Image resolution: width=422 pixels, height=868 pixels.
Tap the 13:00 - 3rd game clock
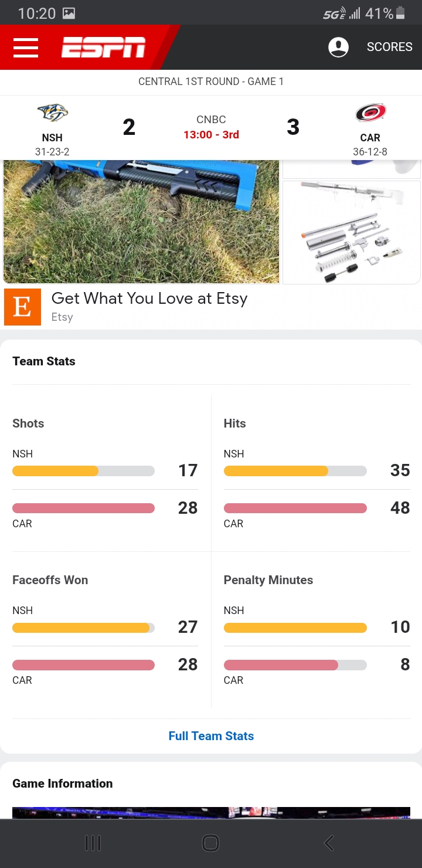[211, 135]
